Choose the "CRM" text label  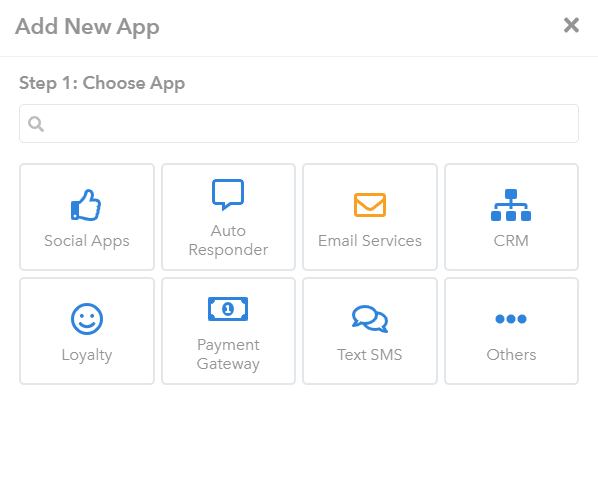tap(511, 241)
